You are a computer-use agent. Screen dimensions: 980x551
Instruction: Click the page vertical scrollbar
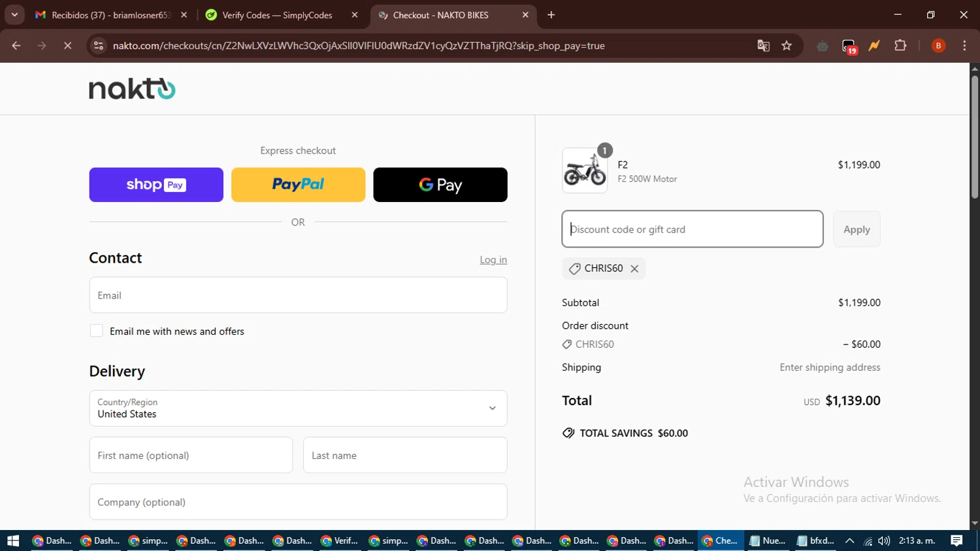click(x=975, y=137)
